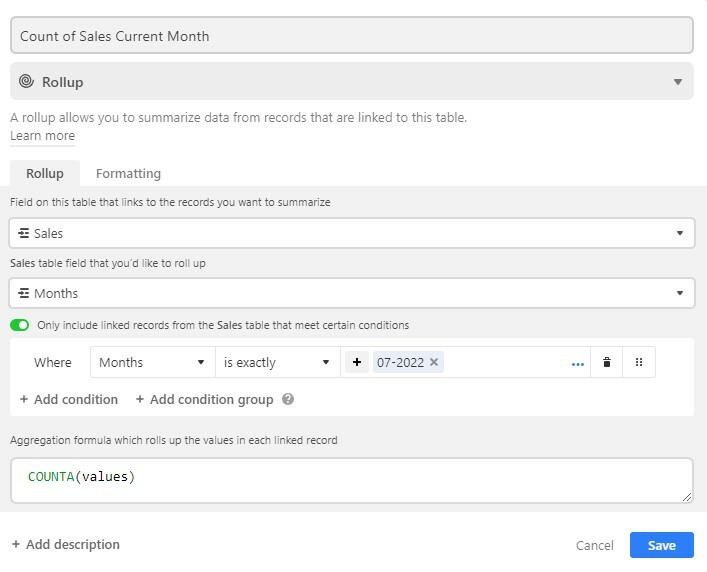Expand the Months roll-up field dropdown

tap(352, 293)
